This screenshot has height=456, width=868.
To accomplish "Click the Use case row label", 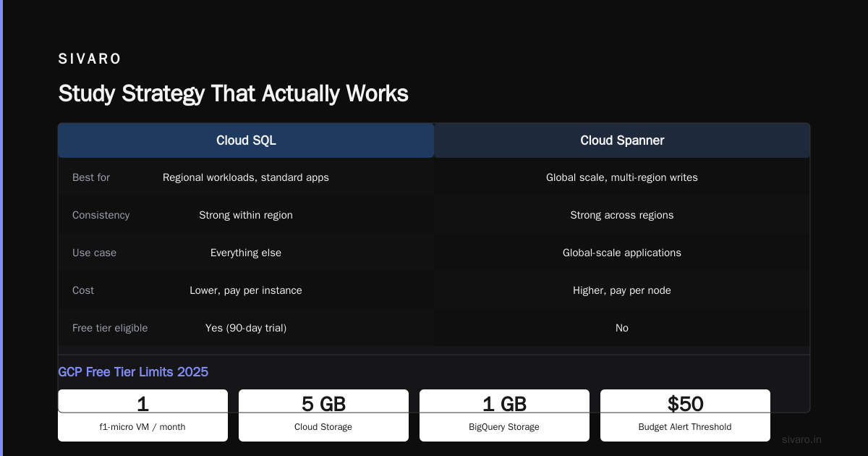I will [94, 253].
